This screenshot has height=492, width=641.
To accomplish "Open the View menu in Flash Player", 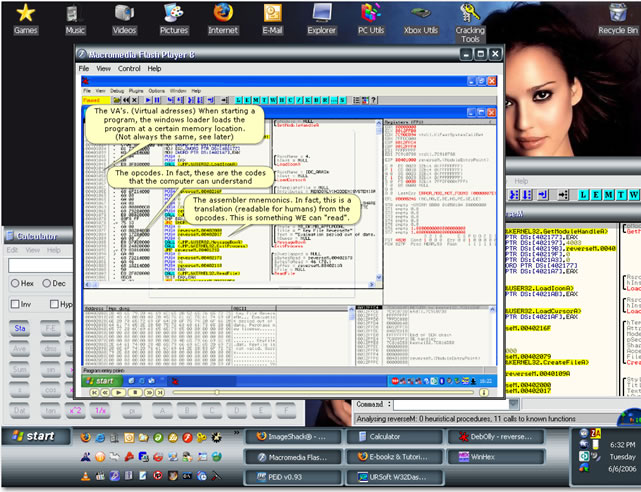I will pyautogui.click(x=103, y=69).
